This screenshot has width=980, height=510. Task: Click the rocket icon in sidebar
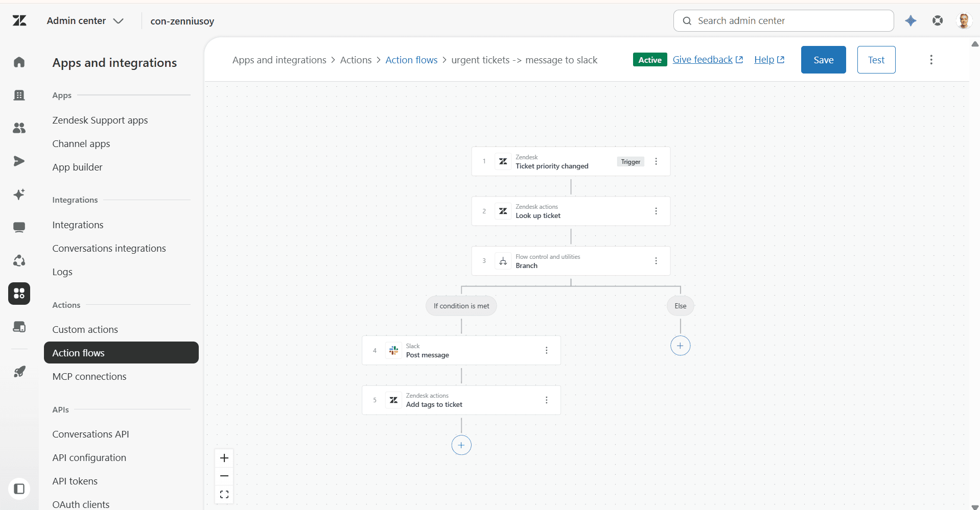click(19, 372)
